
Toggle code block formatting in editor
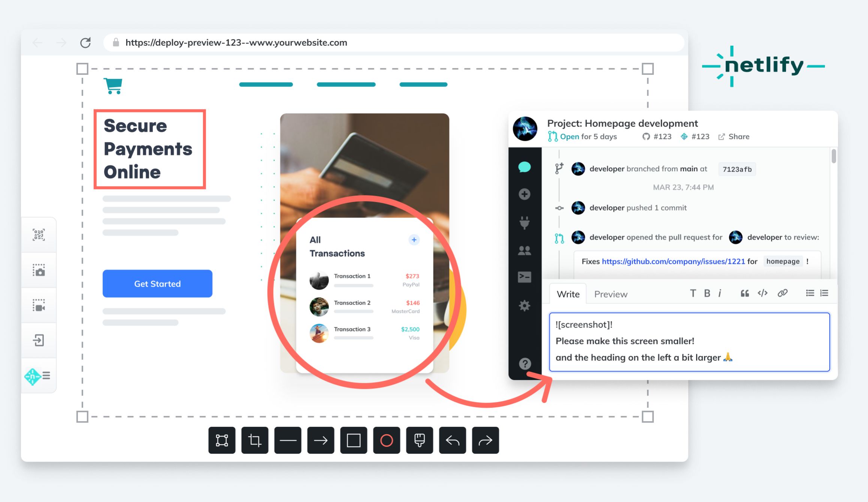tap(763, 293)
